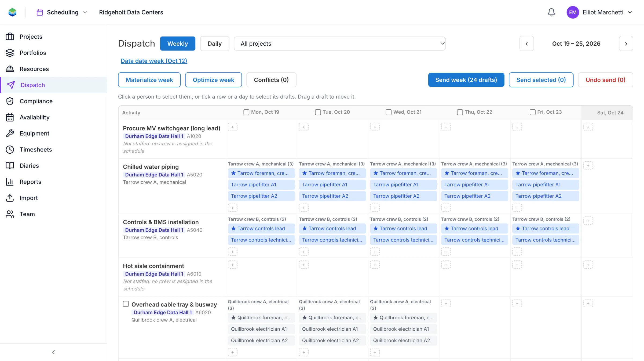The image size is (644, 361).
Task: Select Monday's Tarrow pipefitter A1 draft
Action: [x=261, y=185]
